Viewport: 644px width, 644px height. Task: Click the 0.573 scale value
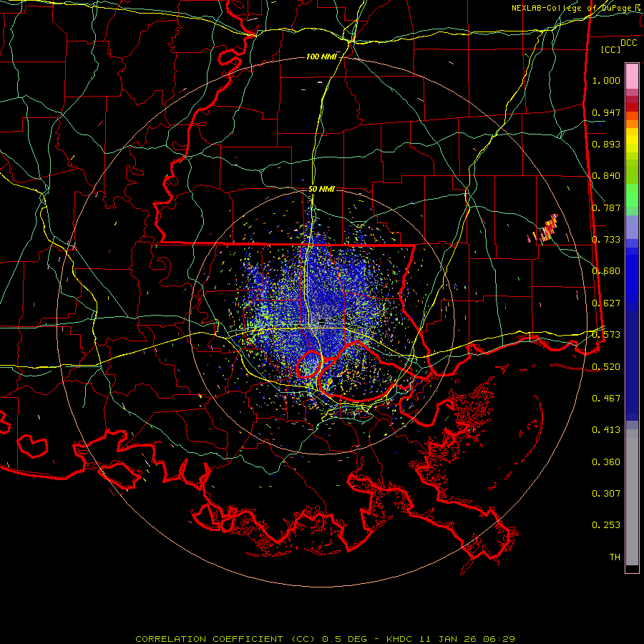click(606, 335)
